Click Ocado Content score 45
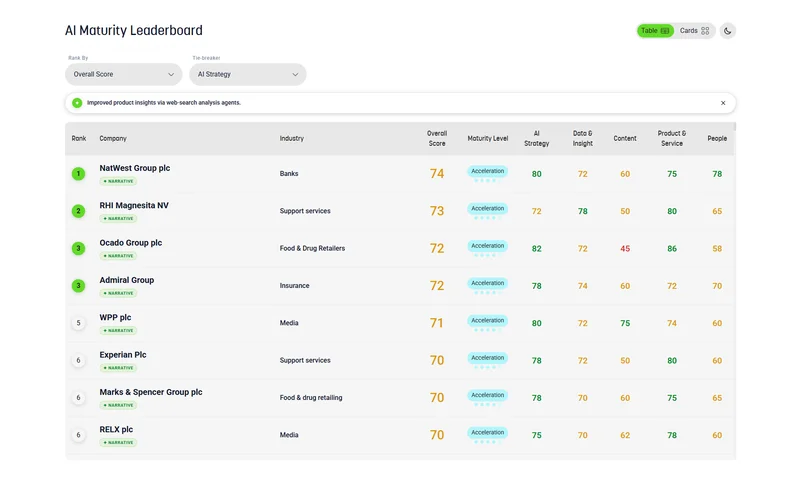Screen dimensions: 800x479 (624, 249)
